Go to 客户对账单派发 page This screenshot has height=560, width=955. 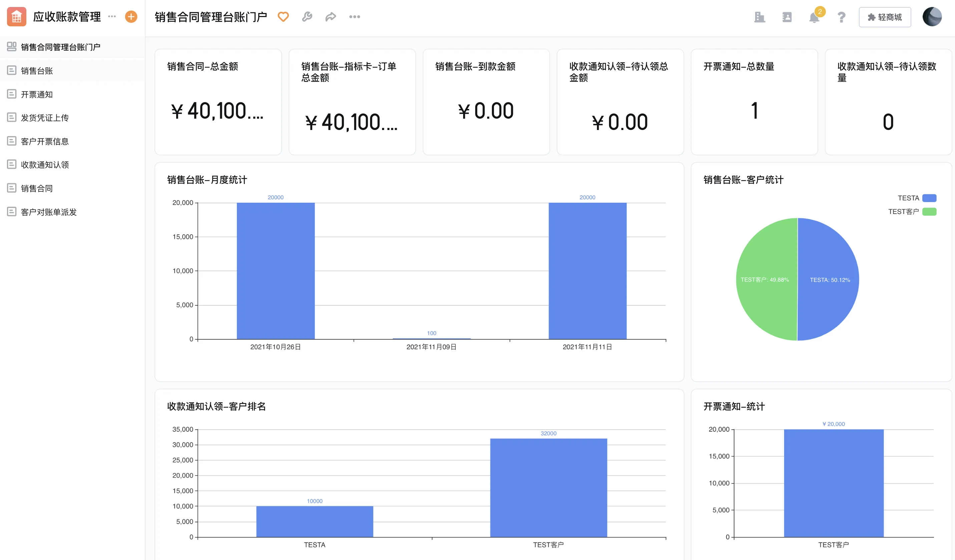tap(48, 212)
